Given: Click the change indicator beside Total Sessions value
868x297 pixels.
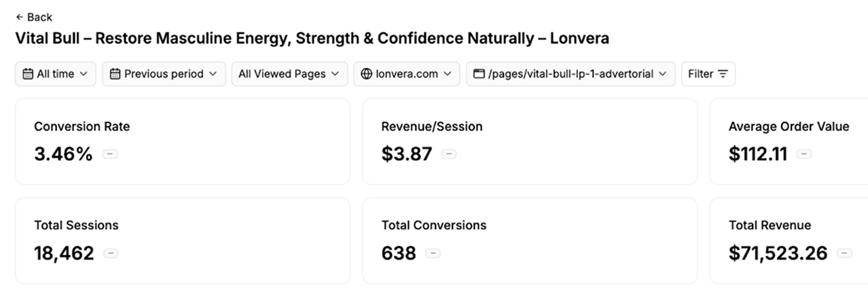Looking at the screenshot, I should 111,254.
